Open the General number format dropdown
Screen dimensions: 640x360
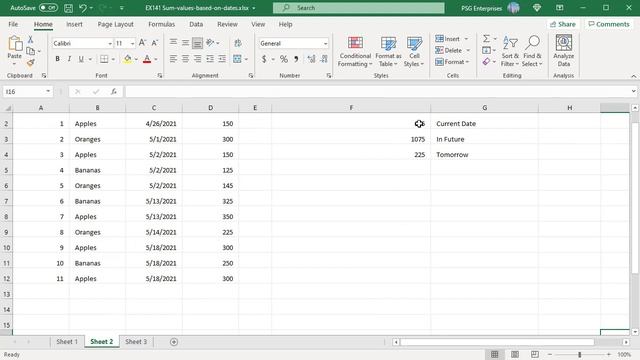(x=325, y=43)
